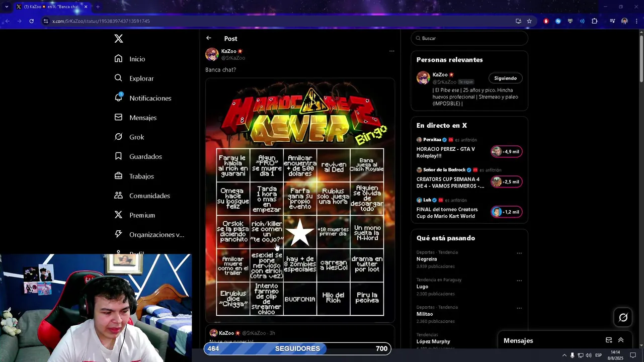Screen dimensions: 644x362
Task: Click the Mensajes envelope icon
Action: pyautogui.click(x=118, y=117)
